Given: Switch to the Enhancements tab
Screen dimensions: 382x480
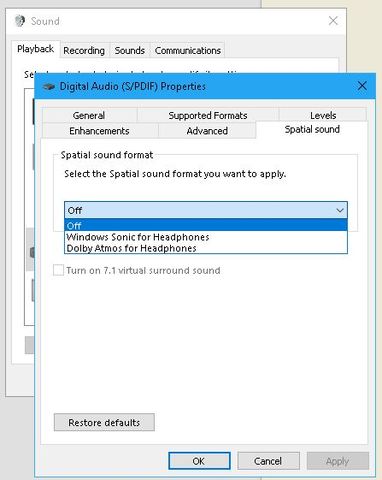Looking at the screenshot, I should 99,131.
